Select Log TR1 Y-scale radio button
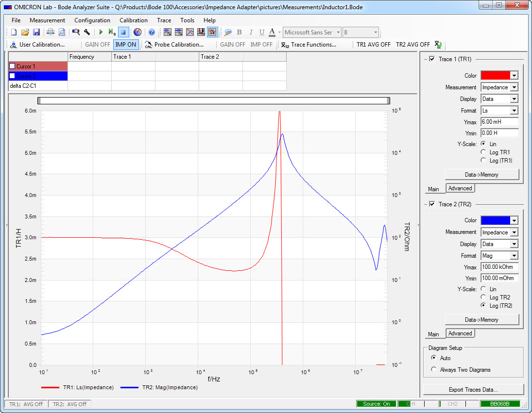This screenshot has height=413, width=532. [x=483, y=152]
